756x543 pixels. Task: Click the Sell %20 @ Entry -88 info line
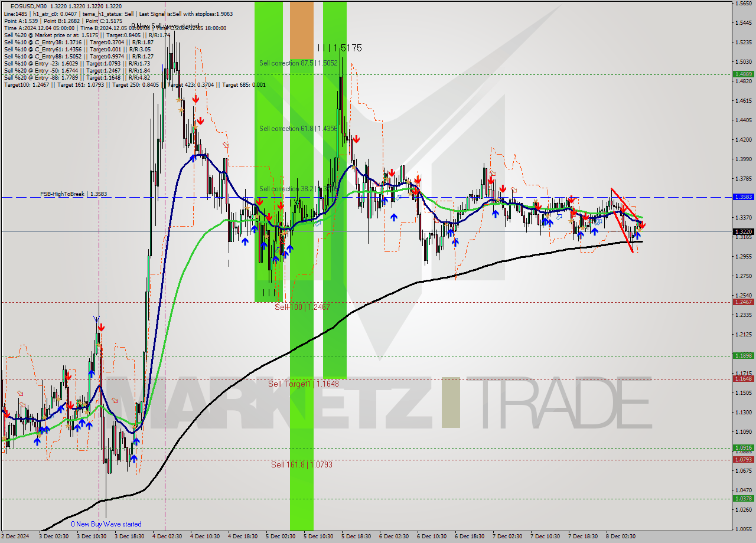pos(77,77)
